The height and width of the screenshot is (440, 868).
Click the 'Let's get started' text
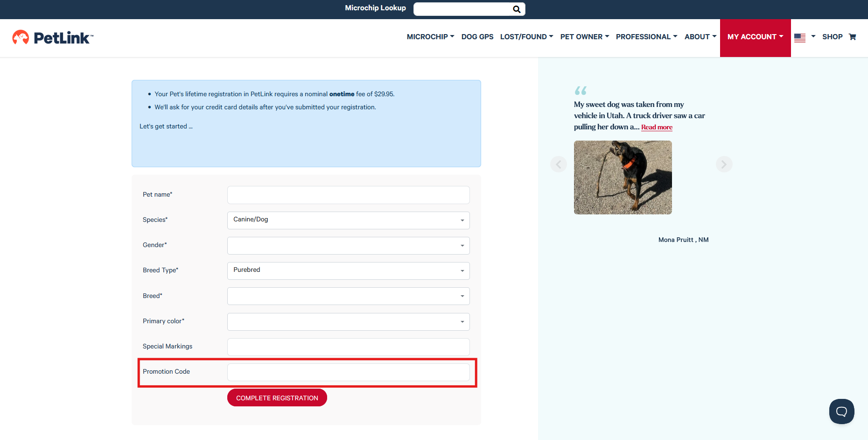tap(166, 127)
